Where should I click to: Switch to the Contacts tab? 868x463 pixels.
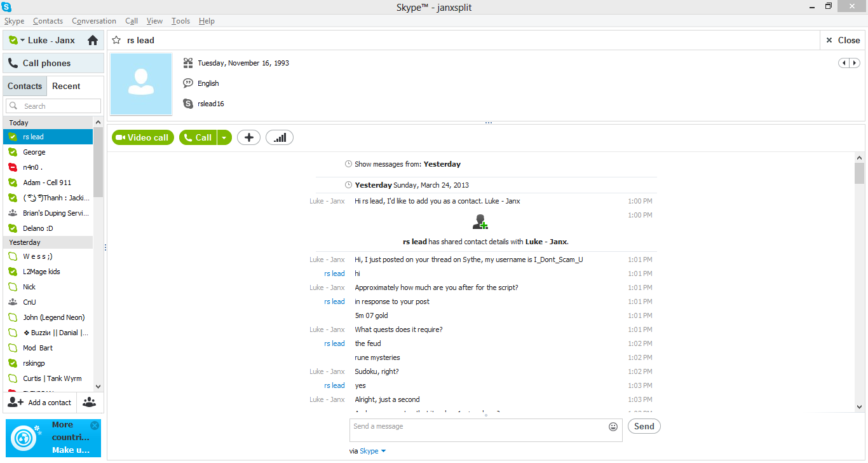[x=25, y=86]
